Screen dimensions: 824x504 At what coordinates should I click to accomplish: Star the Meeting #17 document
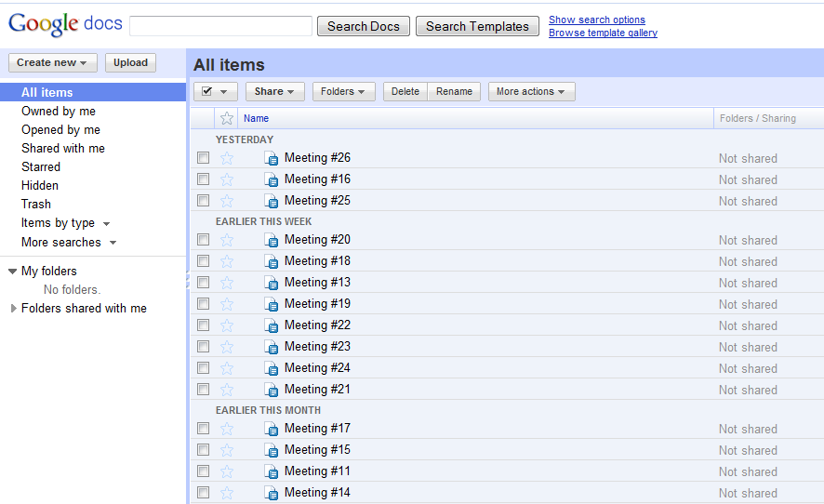(227, 429)
